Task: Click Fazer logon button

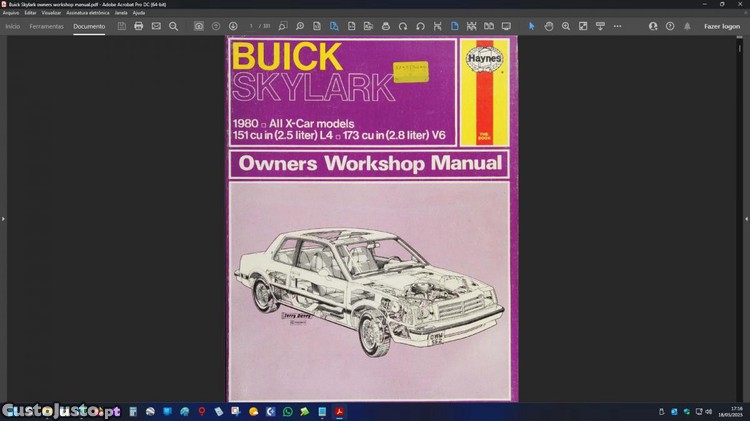Action: point(722,26)
